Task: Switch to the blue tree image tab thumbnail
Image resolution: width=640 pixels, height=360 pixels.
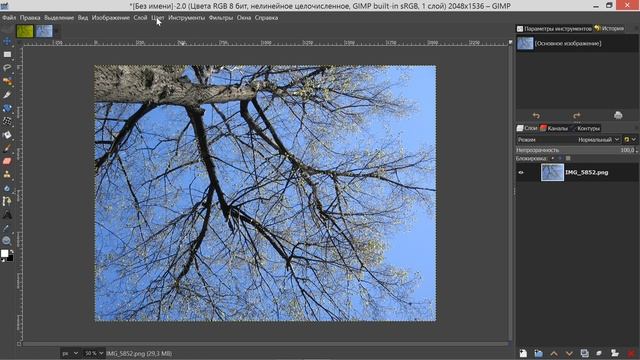Action: point(44,31)
